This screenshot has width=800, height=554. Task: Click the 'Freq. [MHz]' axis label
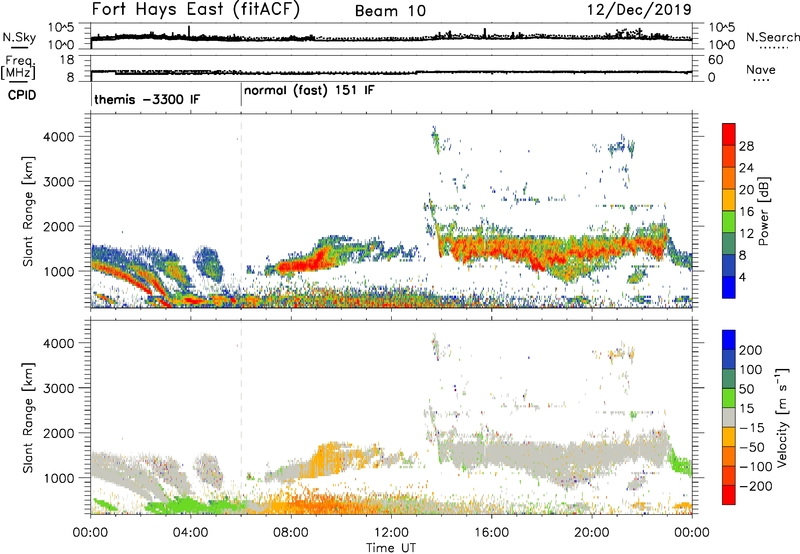click(x=19, y=68)
